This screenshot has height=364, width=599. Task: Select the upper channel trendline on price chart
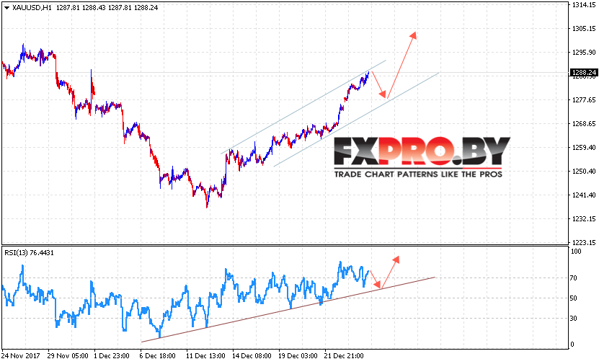click(x=303, y=107)
